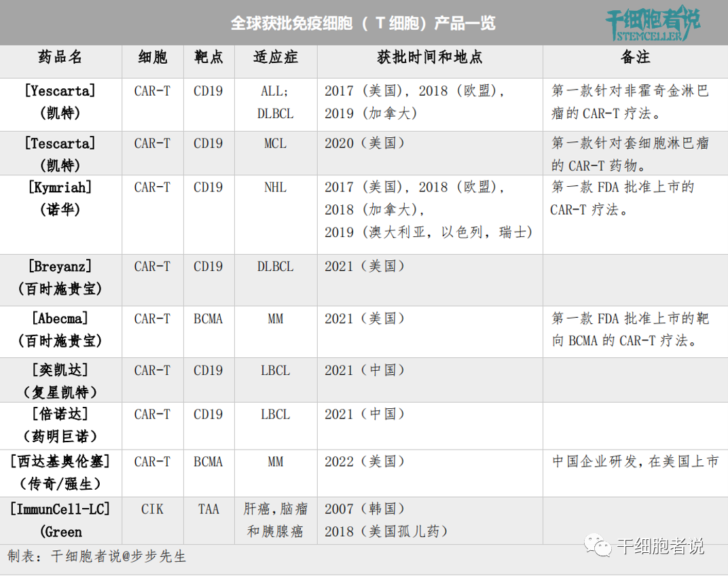Click BCMA target in the 西达基奥伦塞 row
The width and height of the screenshot is (728, 578).
click(x=208, y=462)
